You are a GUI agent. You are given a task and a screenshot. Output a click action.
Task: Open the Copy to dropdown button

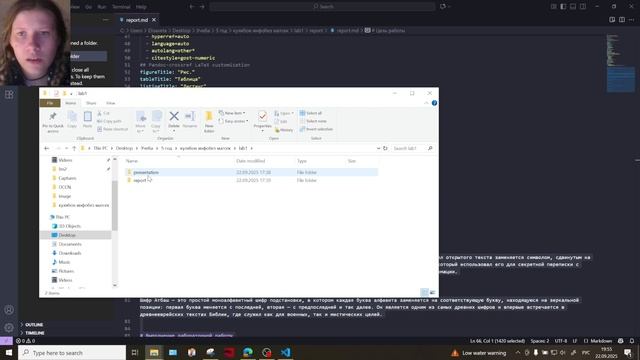click(x=156, y=122)
